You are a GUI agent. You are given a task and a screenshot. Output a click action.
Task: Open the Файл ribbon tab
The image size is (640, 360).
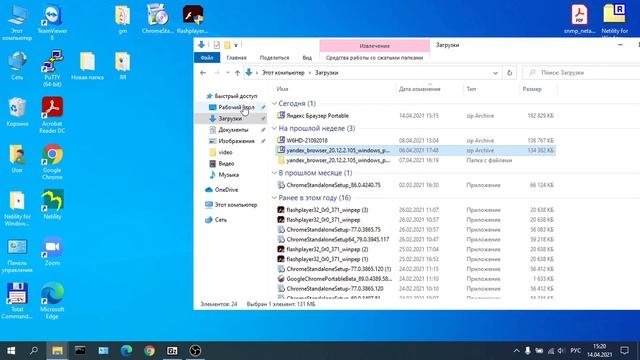(x=207, y=58)
